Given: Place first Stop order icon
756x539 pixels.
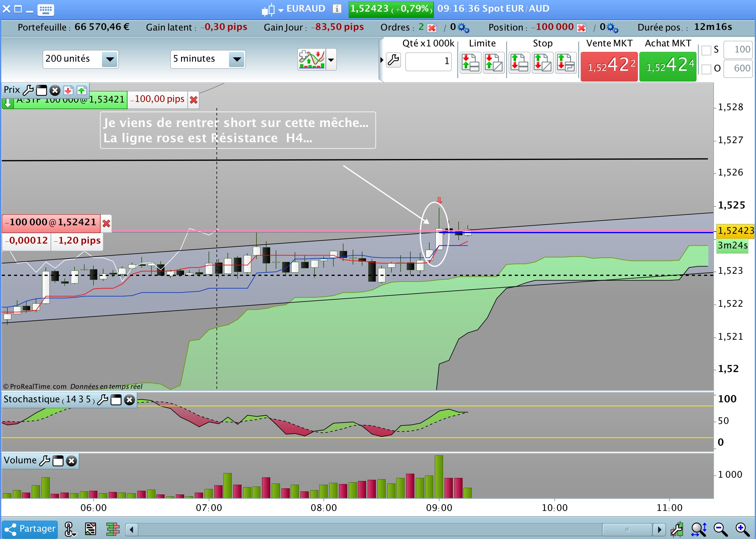Looking at the screenshot, I should [x=519, y=62].
